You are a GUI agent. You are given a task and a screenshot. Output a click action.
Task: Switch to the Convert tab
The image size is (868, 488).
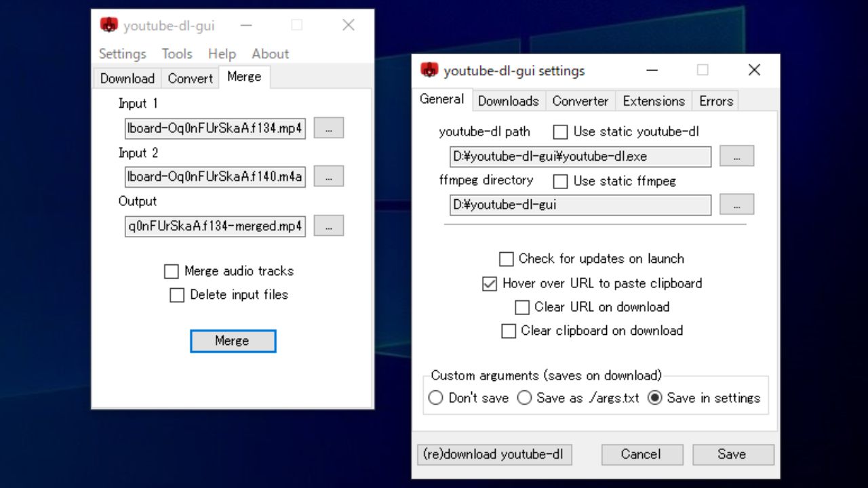pos(191,78)
